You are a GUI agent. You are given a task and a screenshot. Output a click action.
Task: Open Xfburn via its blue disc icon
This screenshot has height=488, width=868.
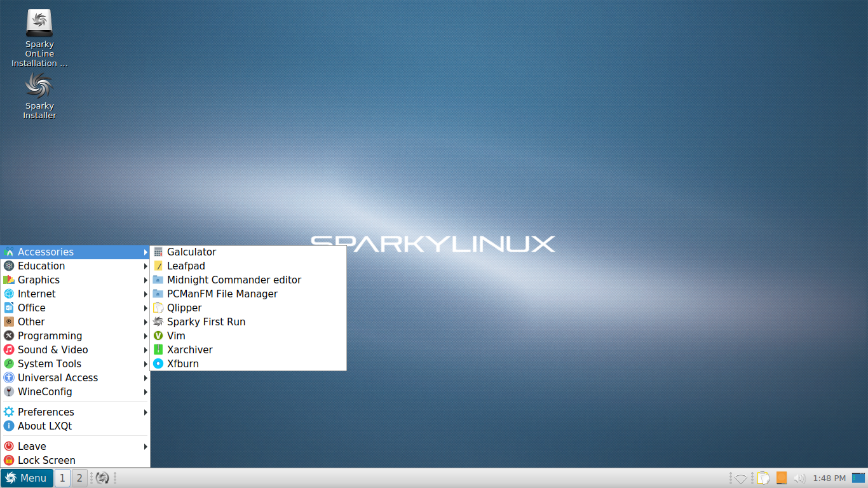click(158, 364)
